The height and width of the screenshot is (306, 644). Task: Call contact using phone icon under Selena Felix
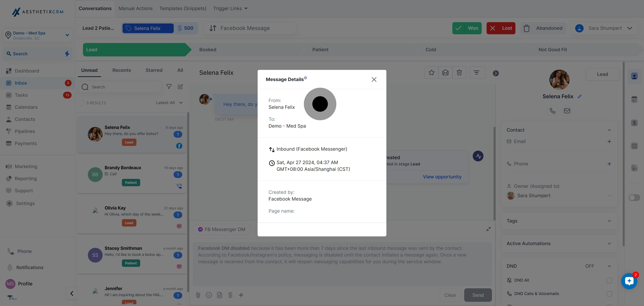click(x=553, y=111)
